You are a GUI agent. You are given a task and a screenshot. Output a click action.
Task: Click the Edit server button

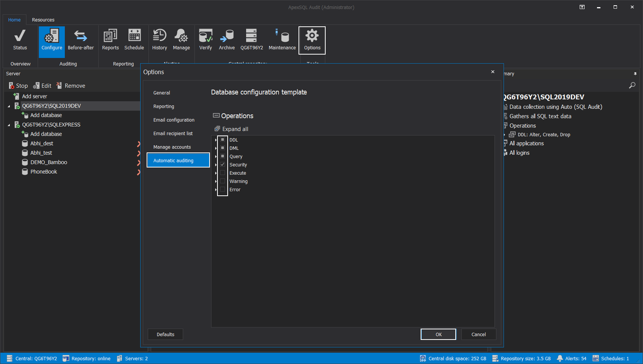tap(42, 86)
